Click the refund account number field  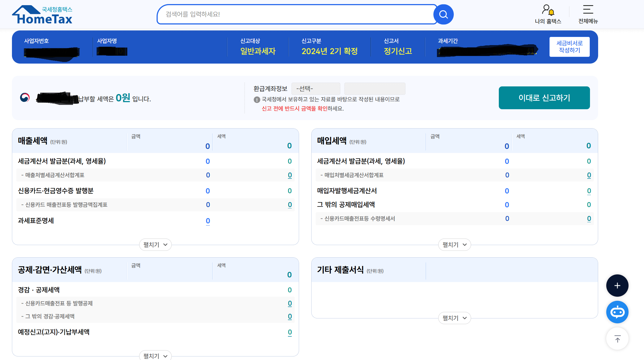375,89
